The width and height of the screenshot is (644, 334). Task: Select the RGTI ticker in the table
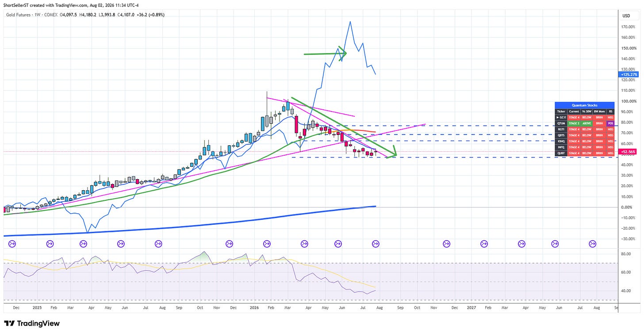tap(561, 130)
